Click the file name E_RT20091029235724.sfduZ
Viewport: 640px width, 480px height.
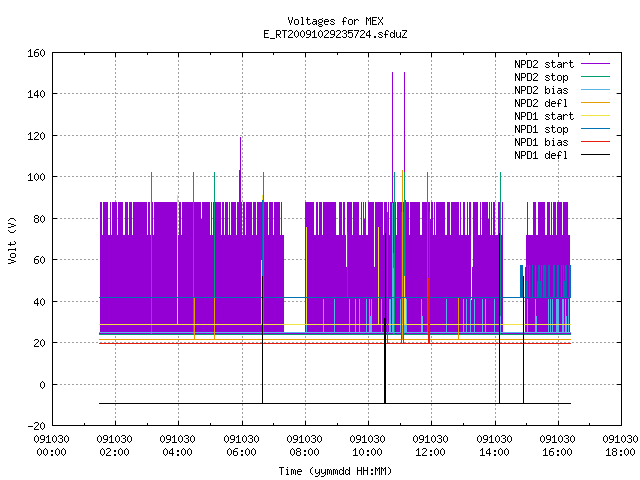[335, 34]
